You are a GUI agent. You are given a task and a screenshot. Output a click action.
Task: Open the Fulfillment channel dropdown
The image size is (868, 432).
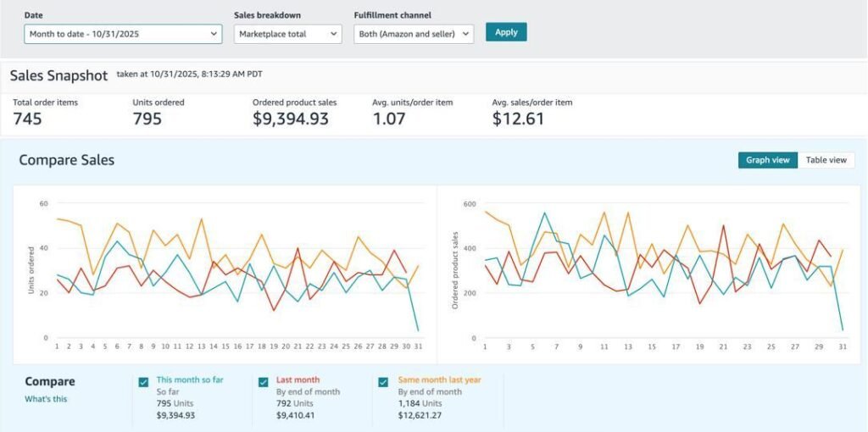(x=414, y=33)
